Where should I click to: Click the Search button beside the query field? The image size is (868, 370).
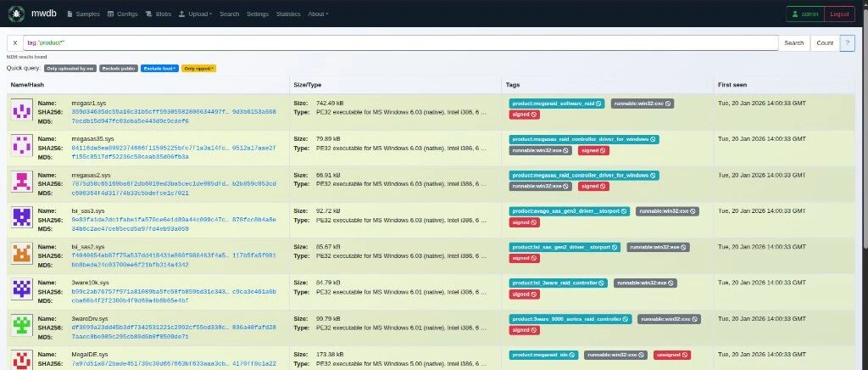(793, 42)
